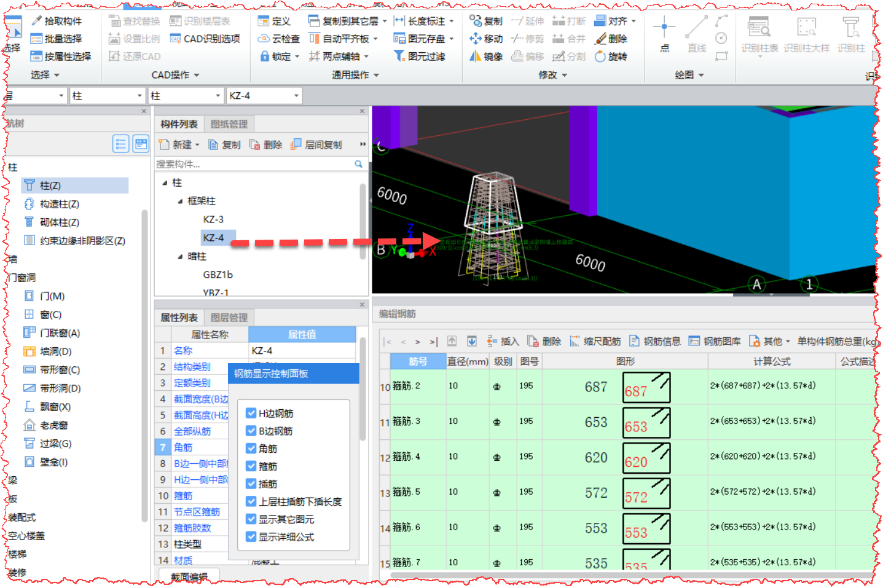Click the component list vertical scrollbar
The width and height of the screenshot is (883, 588).
(363, 221)
